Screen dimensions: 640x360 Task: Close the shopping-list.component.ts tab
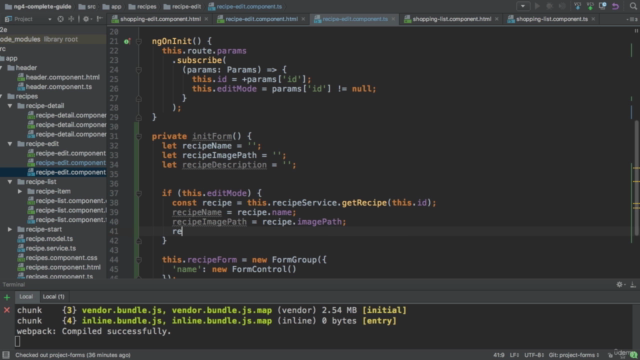(593, 19)
